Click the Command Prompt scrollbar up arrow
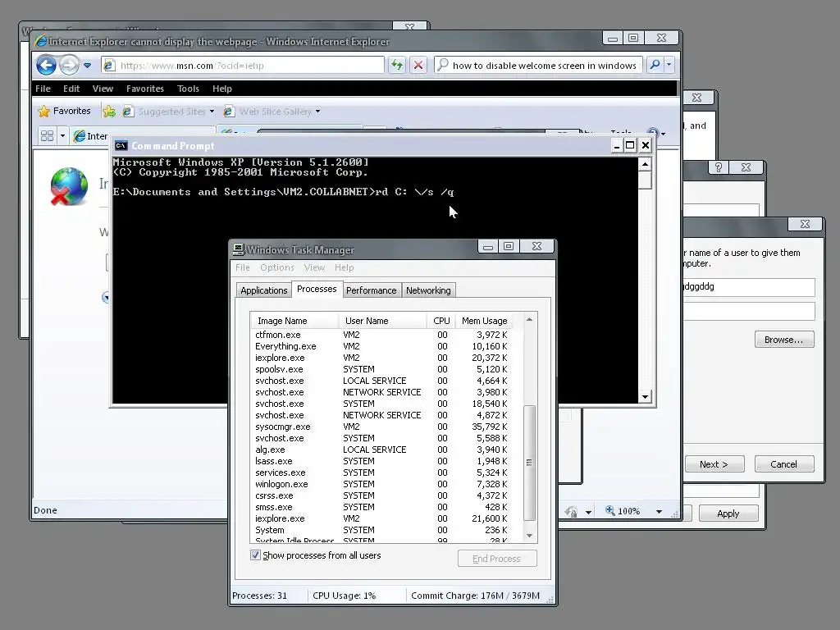This screenshot has height=630, width=840. click(645, 164)
